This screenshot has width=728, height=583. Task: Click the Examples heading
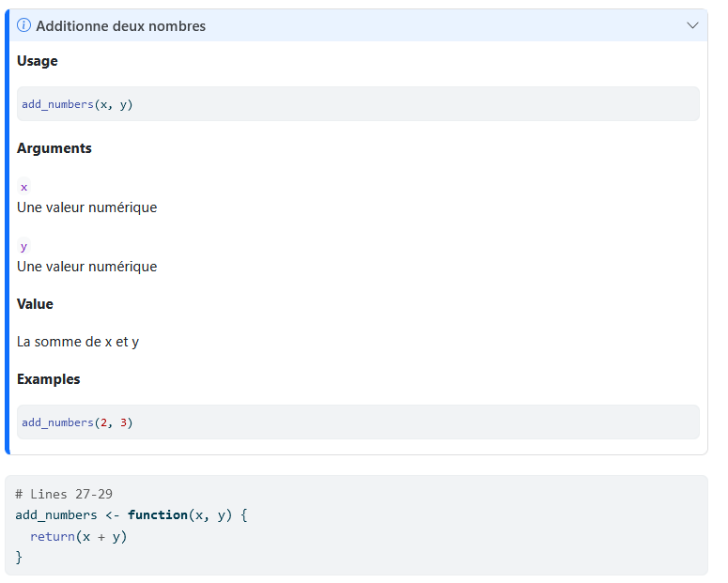(48, 379)
